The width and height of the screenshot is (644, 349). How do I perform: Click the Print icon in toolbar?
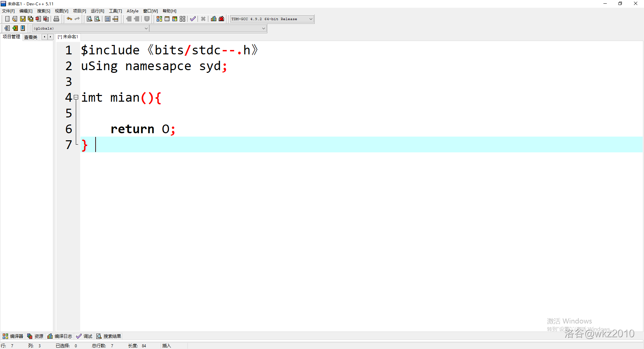56,19
